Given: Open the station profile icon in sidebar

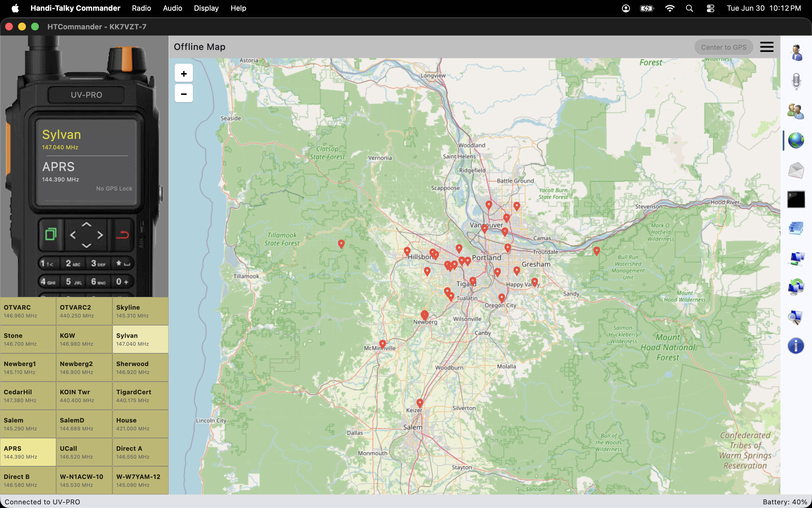Looking at the screenshot, I should pyautogui.click(x=796, y=52).
